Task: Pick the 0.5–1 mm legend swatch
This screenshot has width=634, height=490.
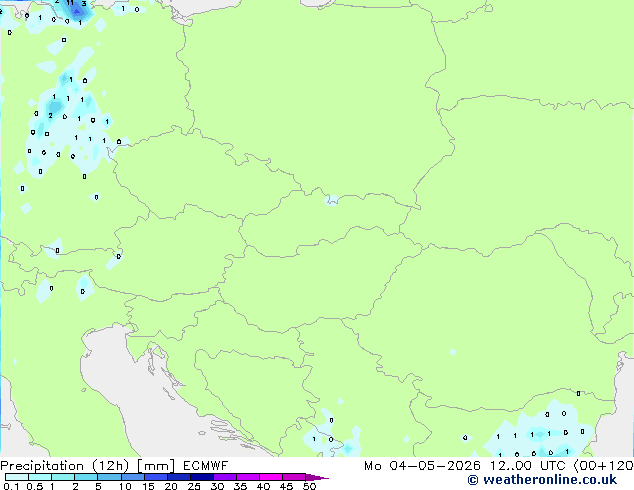Action: pyautogui.click(x=40, y=477)
